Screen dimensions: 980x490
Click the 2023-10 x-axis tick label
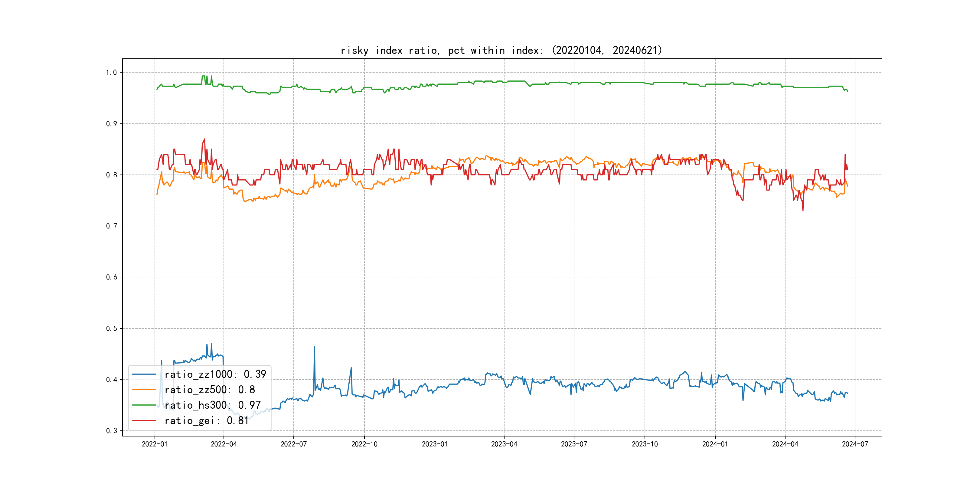click(645, 444)
